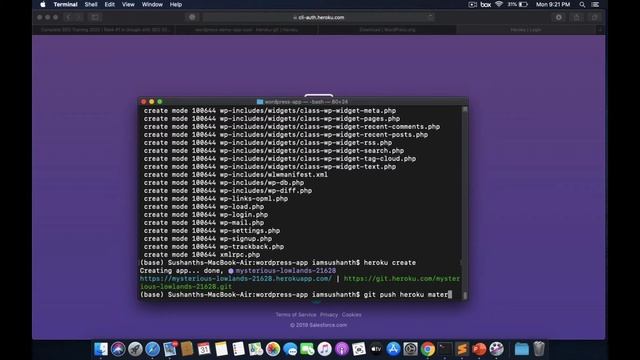This screenshot has height=360, width=640.
Task: Open the Help menu
Action: point(176,4)
